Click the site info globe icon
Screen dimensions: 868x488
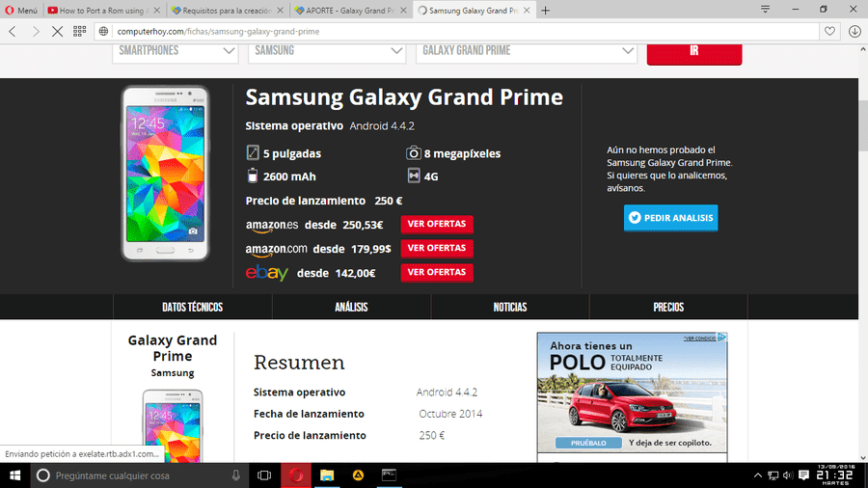pyautogui.click(x=103, y=32)
